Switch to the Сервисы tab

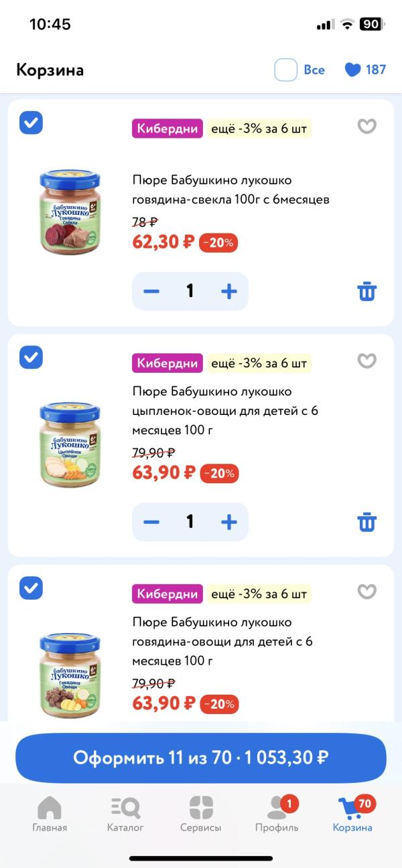point(200,813)
